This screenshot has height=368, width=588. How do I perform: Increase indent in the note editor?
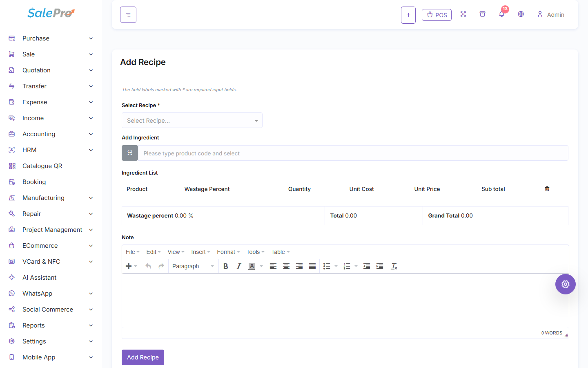tap(380, 266)
